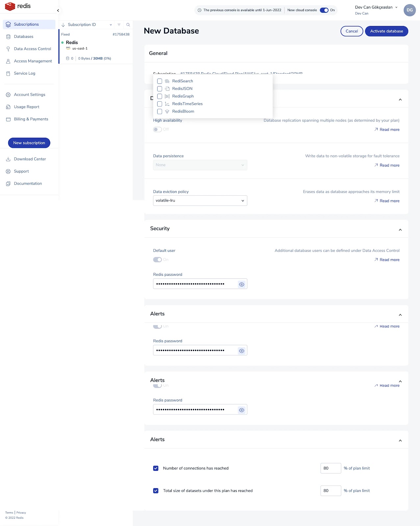Uncheck Number of connections alert
Screen dimensions: 420x526
[x=156, y=468]
